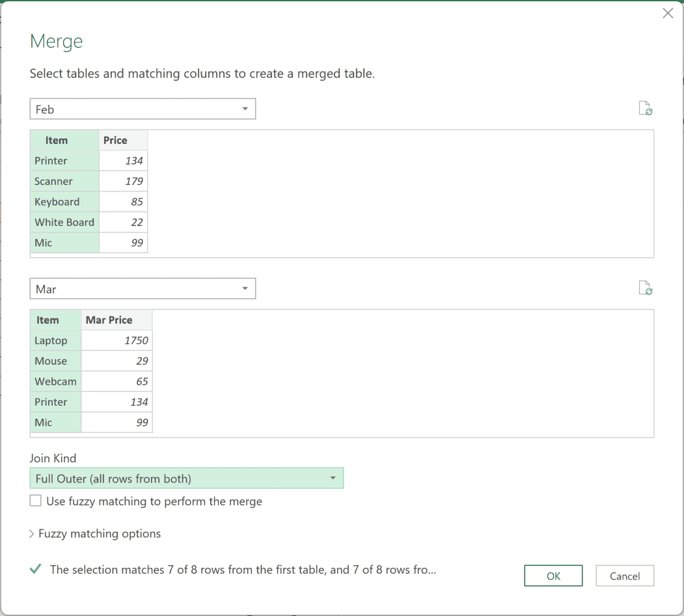Click the Webcam cell in Mar table

tap(56, 382)
